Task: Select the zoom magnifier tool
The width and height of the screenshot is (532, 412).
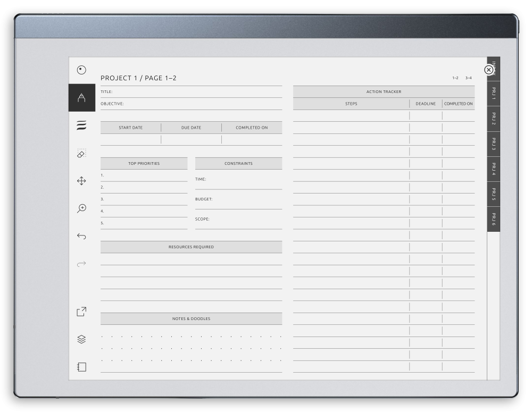Action: click(81, 208)
